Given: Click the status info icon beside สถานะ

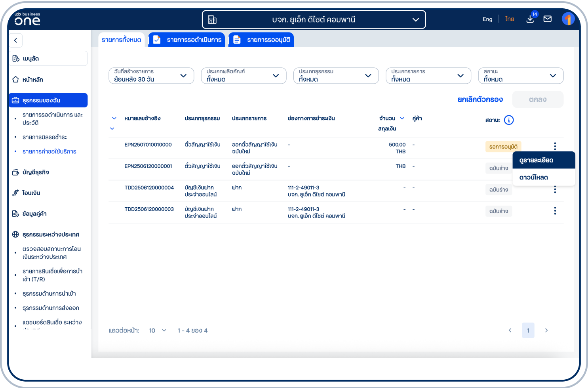Looking at the screenshot, I should pyautogui.click(x=509, y=120).
